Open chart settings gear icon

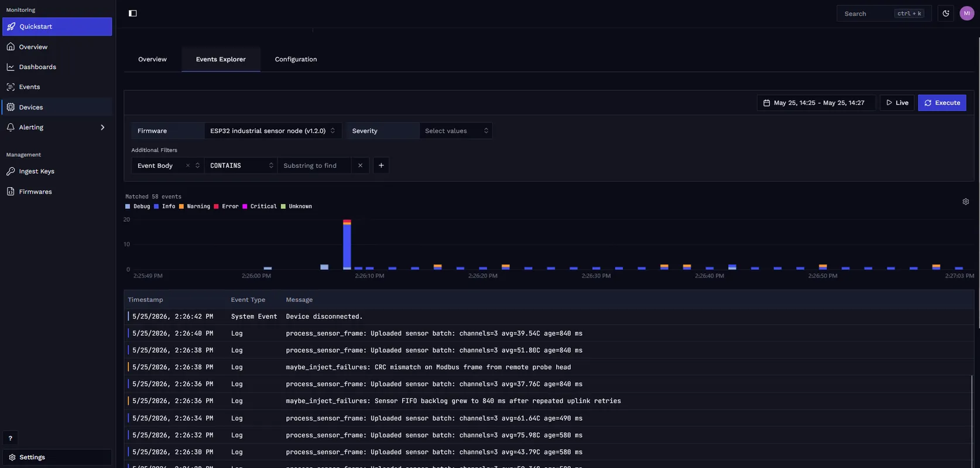point(965,202)
